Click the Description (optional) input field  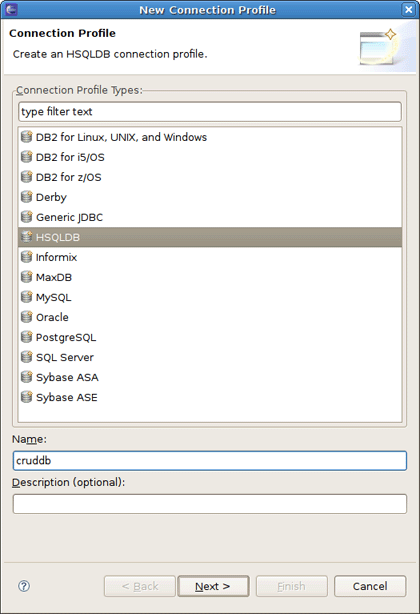click(x=210, y=504)
